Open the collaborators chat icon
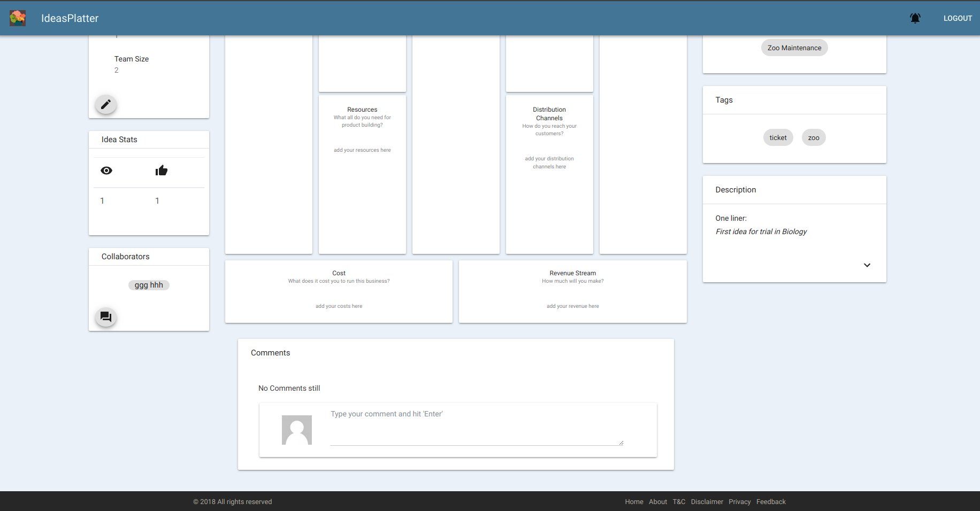This screenshot has width=980, height=511. click(x=106, y=317)
